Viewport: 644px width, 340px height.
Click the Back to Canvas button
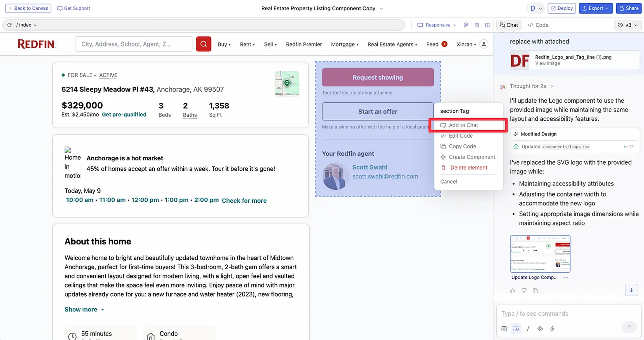[28, 8]
